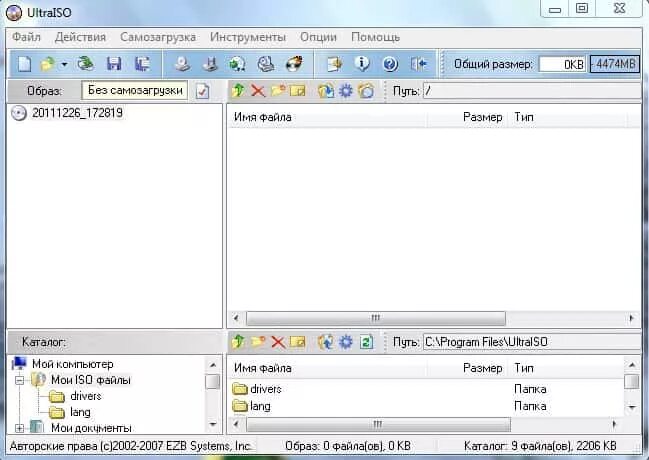Click the Mount to virtual drive icon
This screenshot has width=649, height=460.
tap(266, 64)
